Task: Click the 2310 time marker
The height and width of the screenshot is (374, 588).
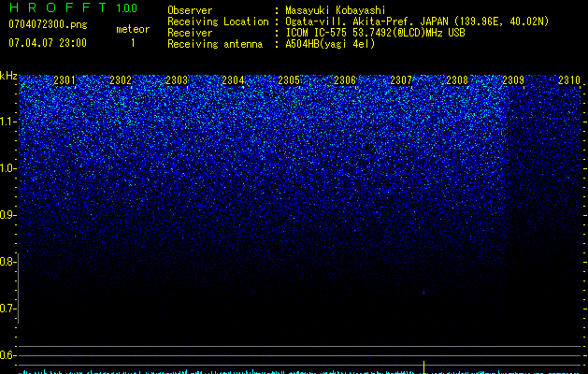Action: 569,79
